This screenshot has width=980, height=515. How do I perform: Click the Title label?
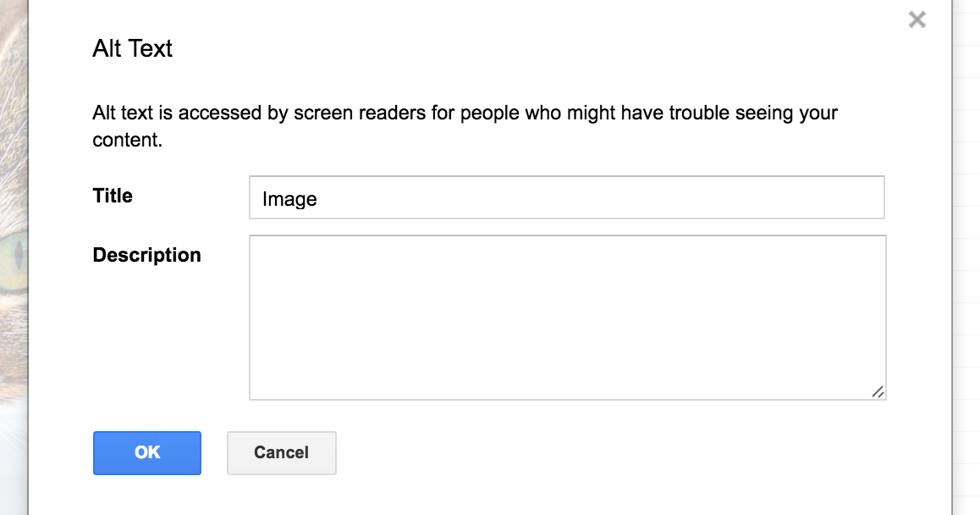pos(112,196)
